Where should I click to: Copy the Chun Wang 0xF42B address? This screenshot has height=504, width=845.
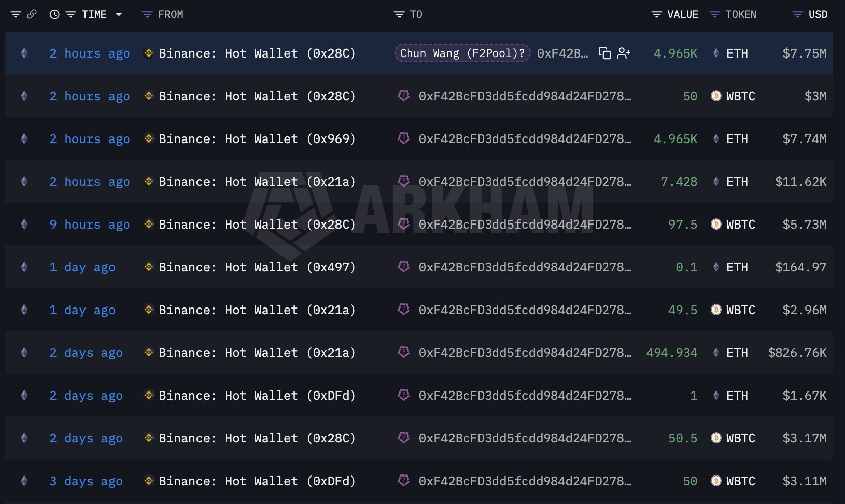pos(605,53)
